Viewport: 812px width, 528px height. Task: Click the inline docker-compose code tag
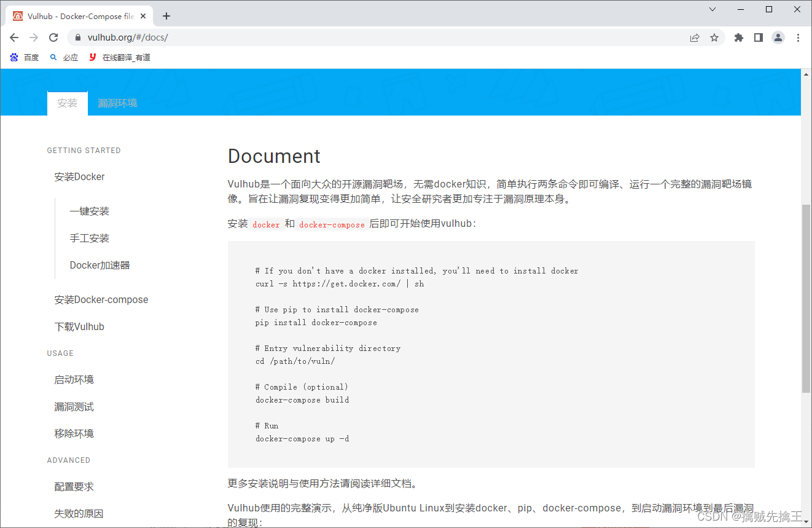coord(332,224)
